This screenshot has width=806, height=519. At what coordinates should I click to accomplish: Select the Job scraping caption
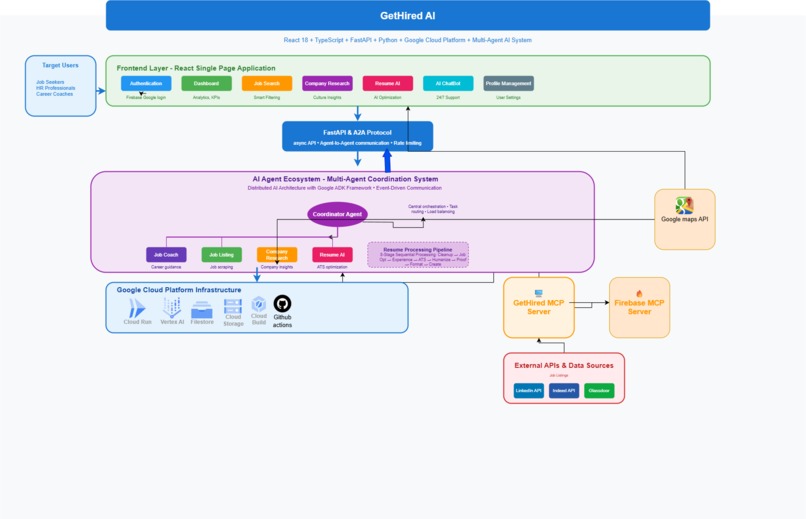[x=222, y=267]
